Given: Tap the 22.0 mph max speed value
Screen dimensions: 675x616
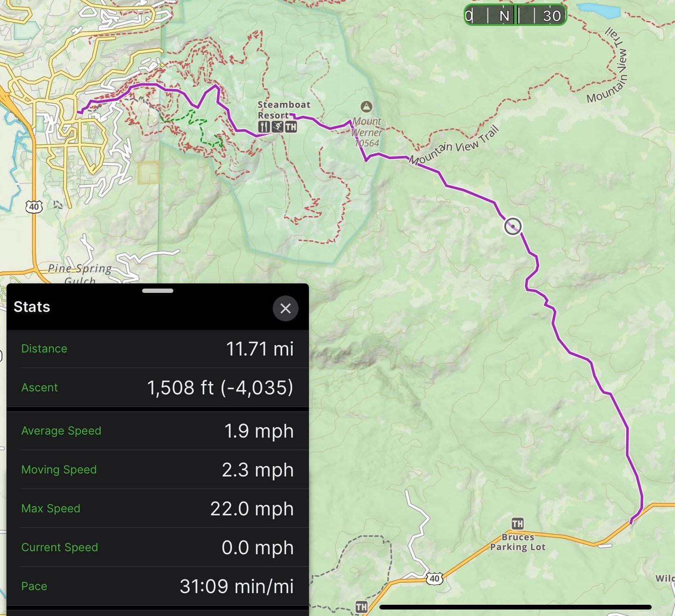Looking at the screenshot, I should coord(252,509).
